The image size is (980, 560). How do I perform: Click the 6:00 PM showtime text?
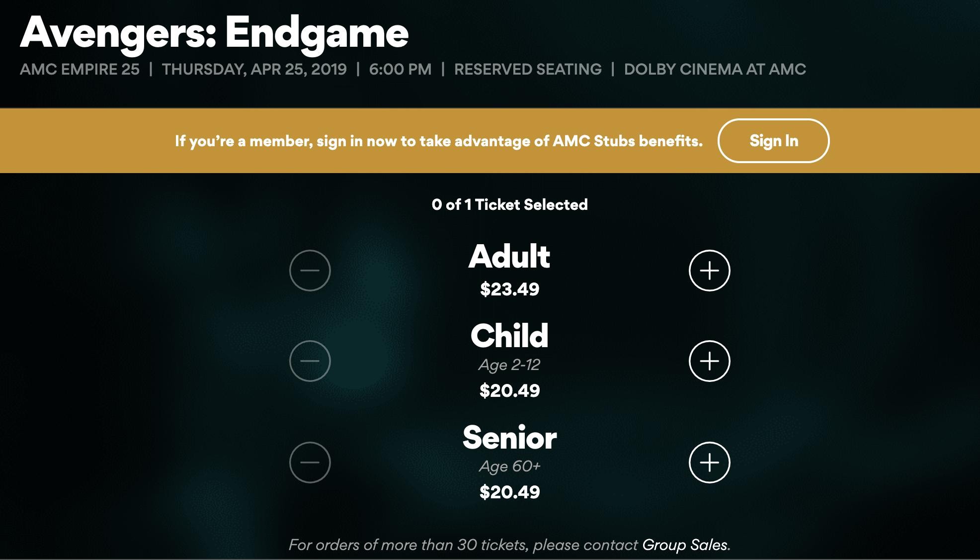tap(400, 69)
